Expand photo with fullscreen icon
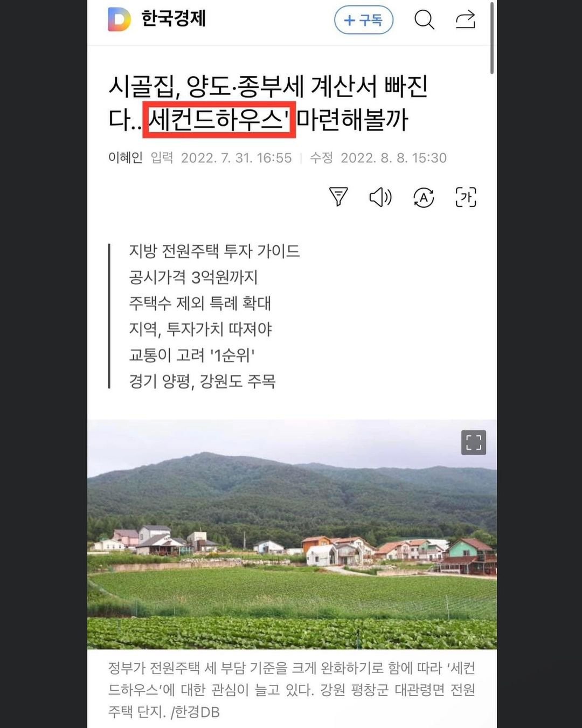The image size is (582, 728). point(474,443)
